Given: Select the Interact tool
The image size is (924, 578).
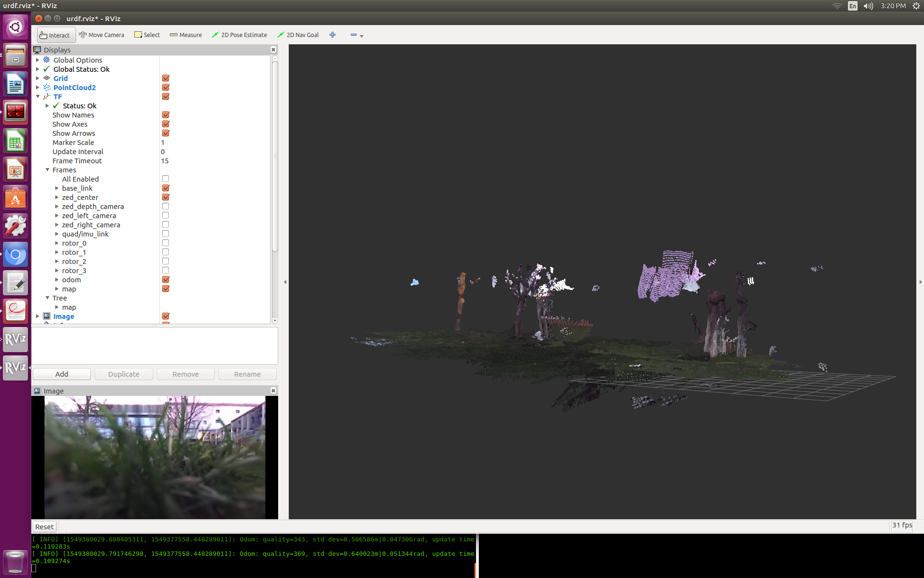Looking at the screenshot, I should (x=55, y=35).
